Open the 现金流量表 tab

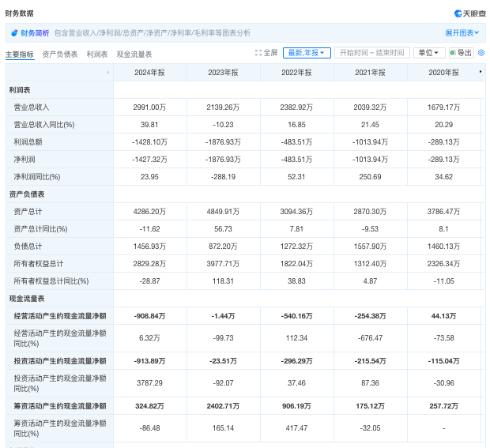pyautogui.click(x=134, y=55)
